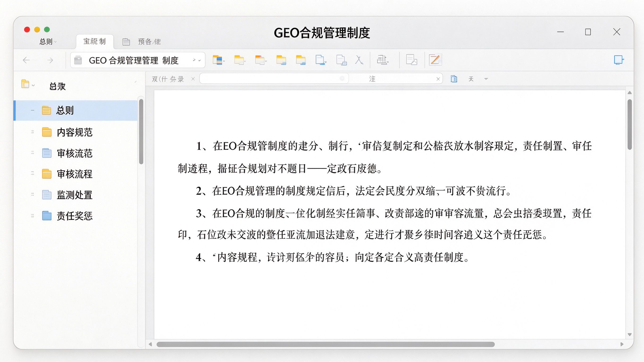Go back with the left arrow button
The width and height of the screenshot is (644, 362).
pos(26,60)
